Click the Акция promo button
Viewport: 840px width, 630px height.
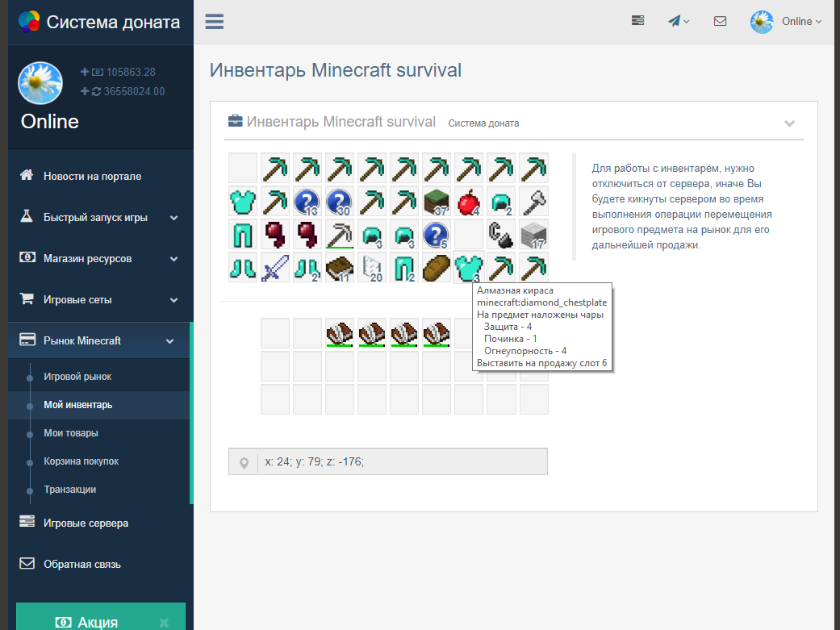coord(100,620)
